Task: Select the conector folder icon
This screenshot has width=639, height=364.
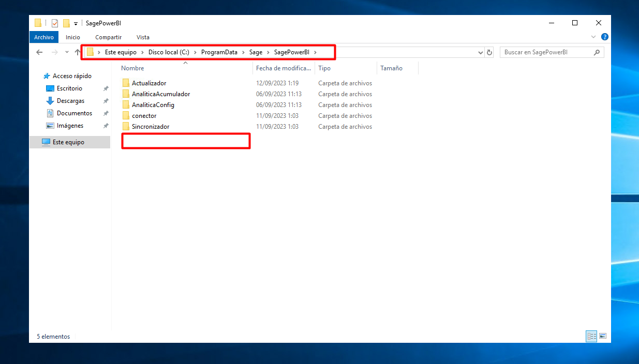Action: (x=126, y=116)
